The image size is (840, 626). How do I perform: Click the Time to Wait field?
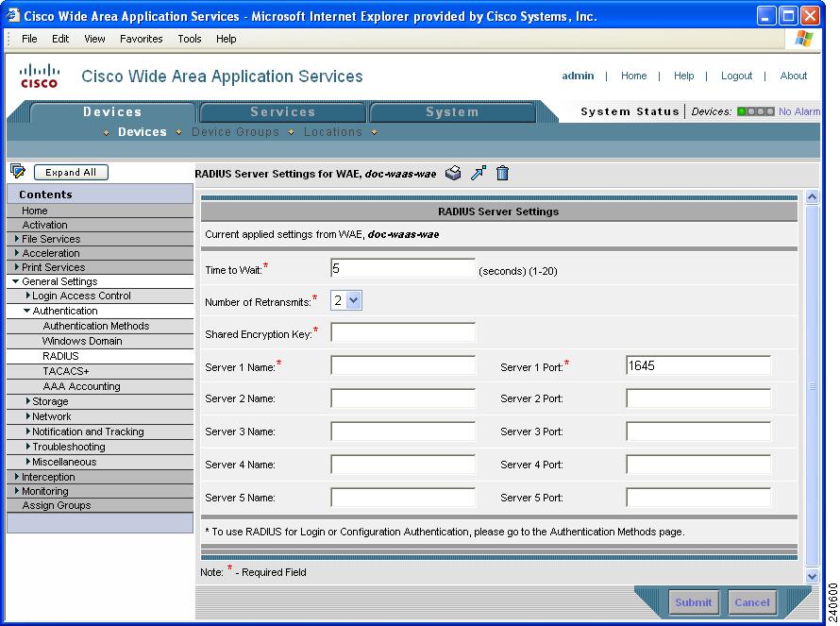click(x=403, y=268)
